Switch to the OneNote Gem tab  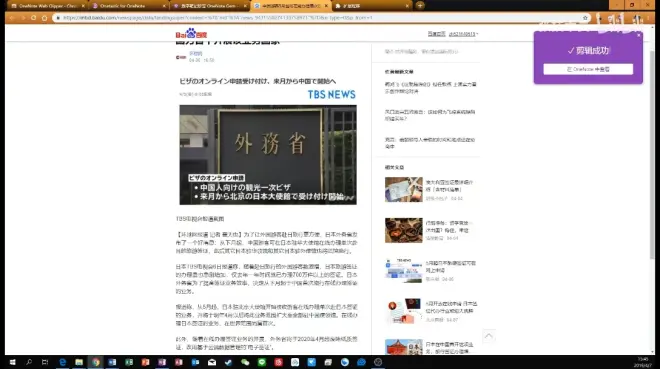pyautogui.click(x=209, y=6)
